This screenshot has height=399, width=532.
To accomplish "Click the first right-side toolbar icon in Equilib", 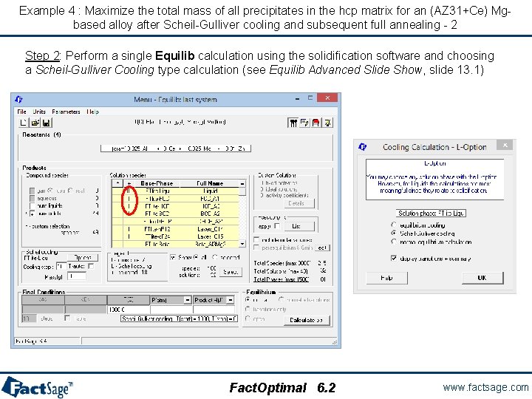I will pyautogui.click(x=293, y=123).
